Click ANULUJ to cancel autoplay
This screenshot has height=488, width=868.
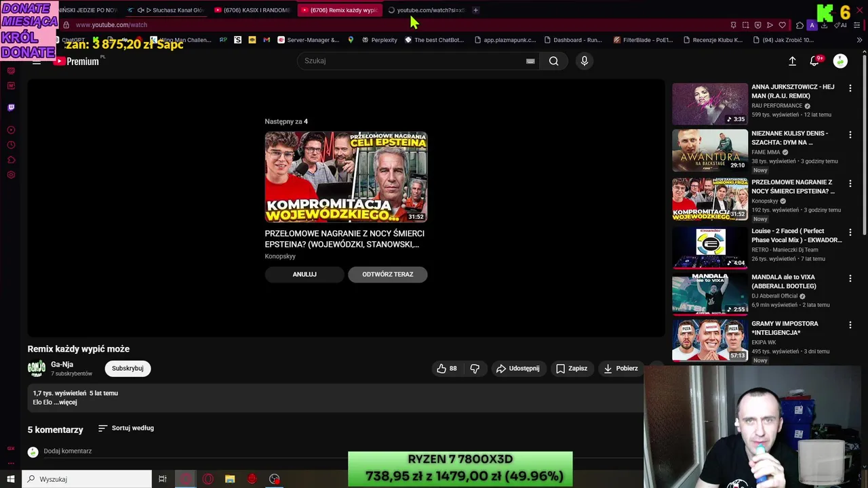(x=304, y=274)
